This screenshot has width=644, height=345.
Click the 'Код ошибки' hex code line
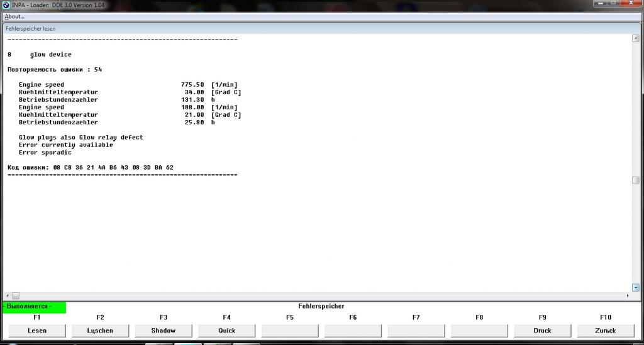click(x=91, y=168)
